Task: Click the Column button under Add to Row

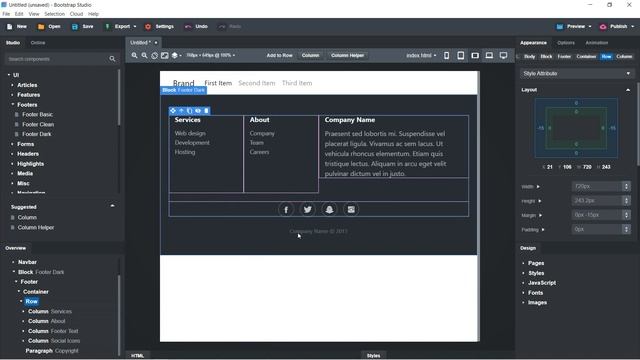Action: click(310, 56)
